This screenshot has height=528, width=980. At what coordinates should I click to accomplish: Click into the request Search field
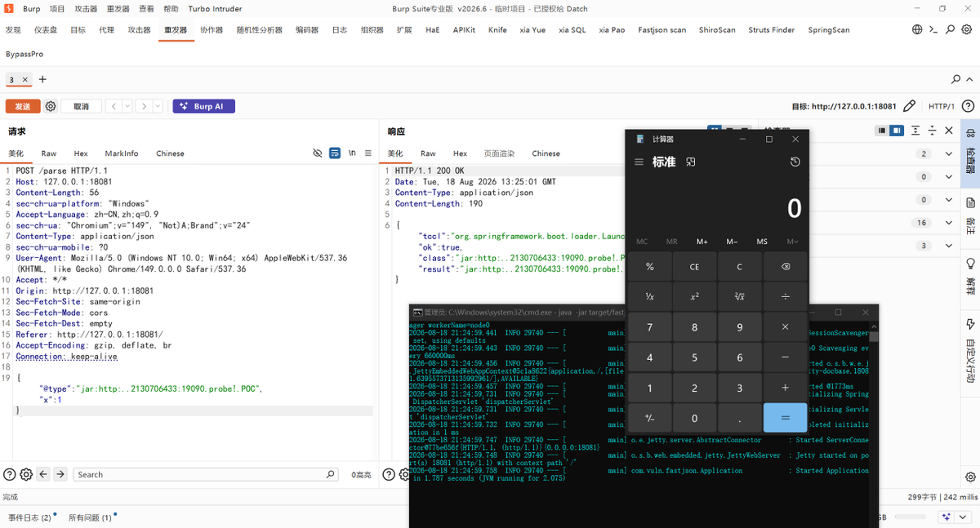[x=205, y=474]
